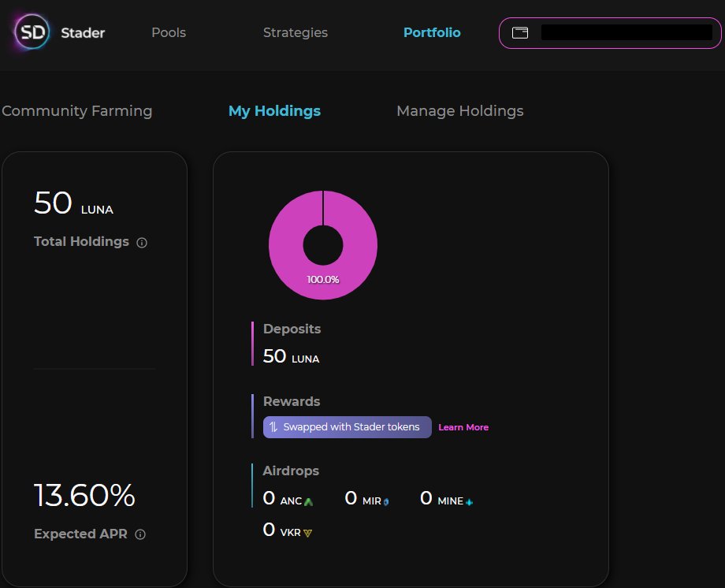Click the 13.60% APR value
The width and height of the screenshot is (725, 588).
[84, 496]
